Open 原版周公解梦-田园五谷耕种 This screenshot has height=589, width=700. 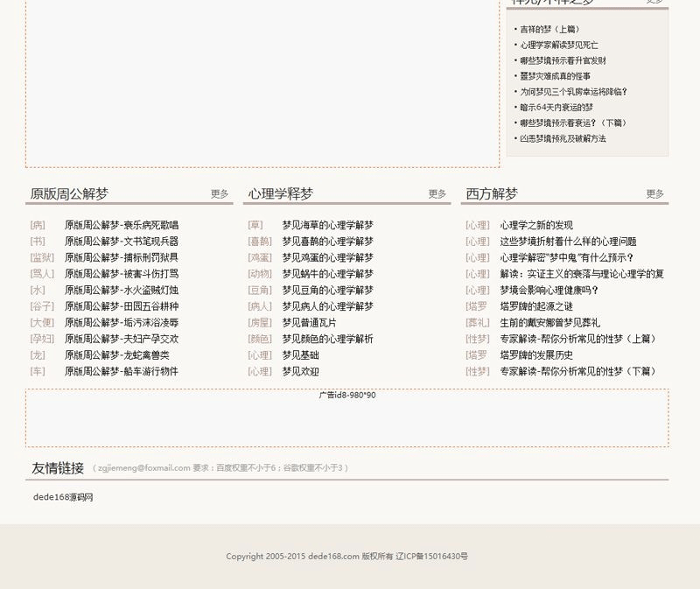coord(122,306)
